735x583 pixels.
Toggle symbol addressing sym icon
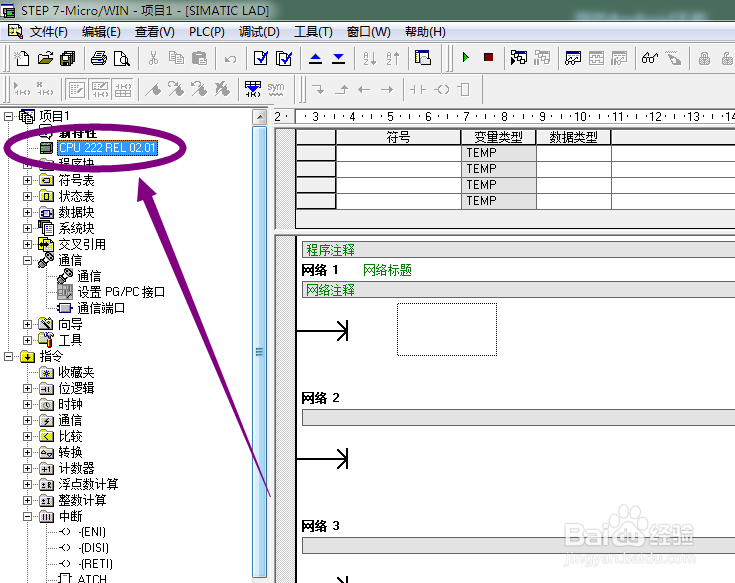pos(276,89)
